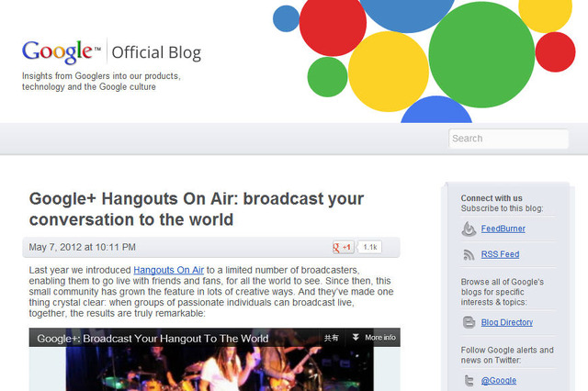Screen dimensions: 588x391
Task: Click the Google +1 button
Action: (x=343, y=247)
